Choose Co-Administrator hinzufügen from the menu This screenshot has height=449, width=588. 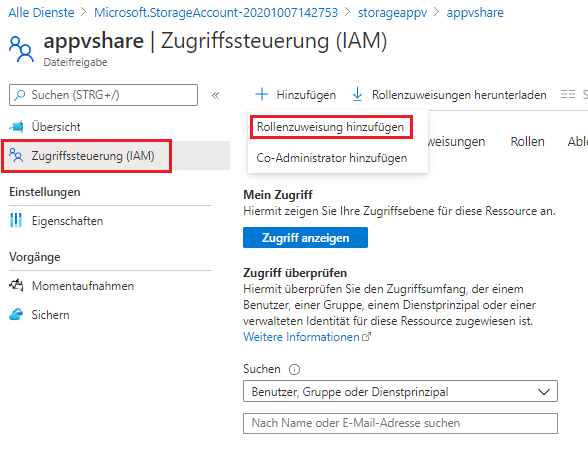tap(332, 158)
